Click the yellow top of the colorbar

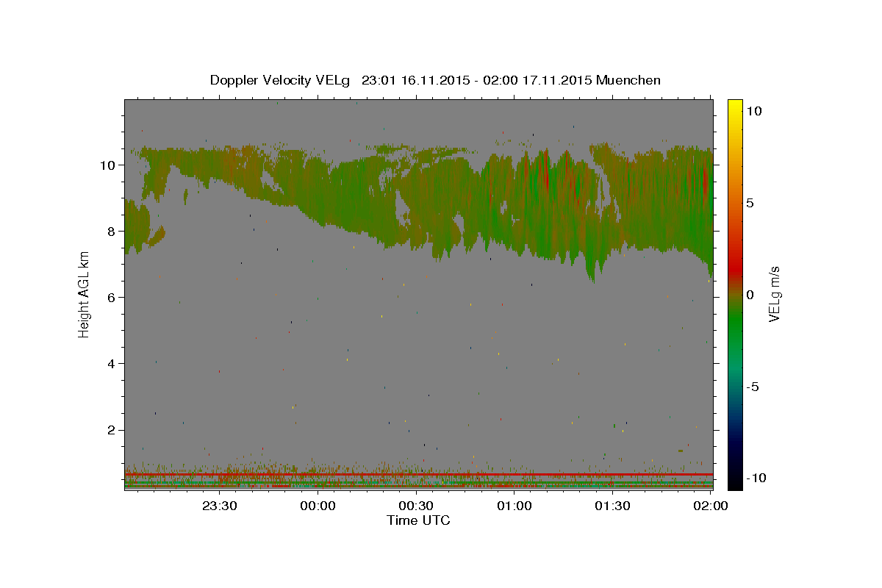pos(734,107)
